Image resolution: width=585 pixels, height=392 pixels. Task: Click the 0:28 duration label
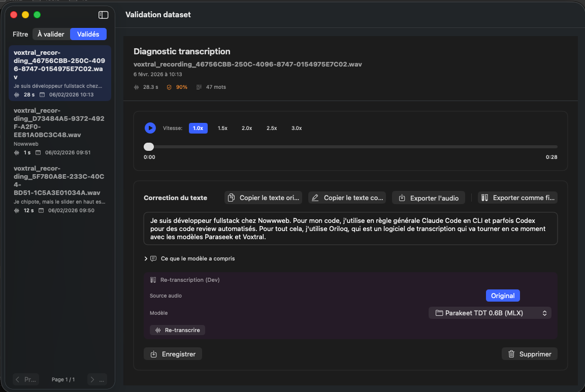(551, 157)
